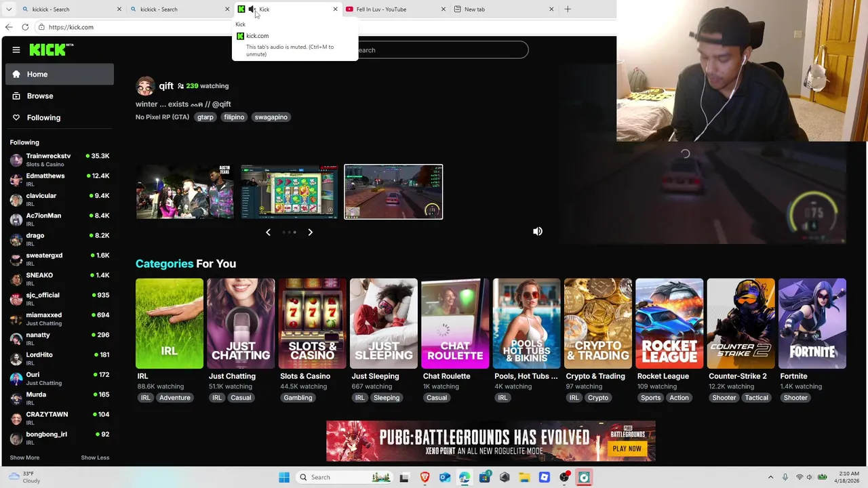Open Ac7ionMan channel in sidebar
868x488 pixels.
coord(60,220)
